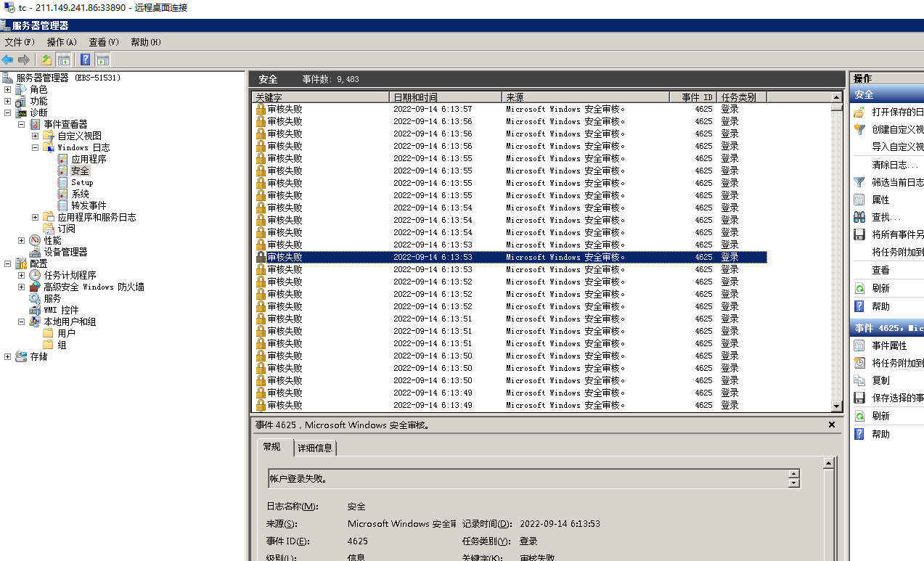Click the blue help icon in toolbar
Viewport: 924px width, 561px height.
coord(86,60)
